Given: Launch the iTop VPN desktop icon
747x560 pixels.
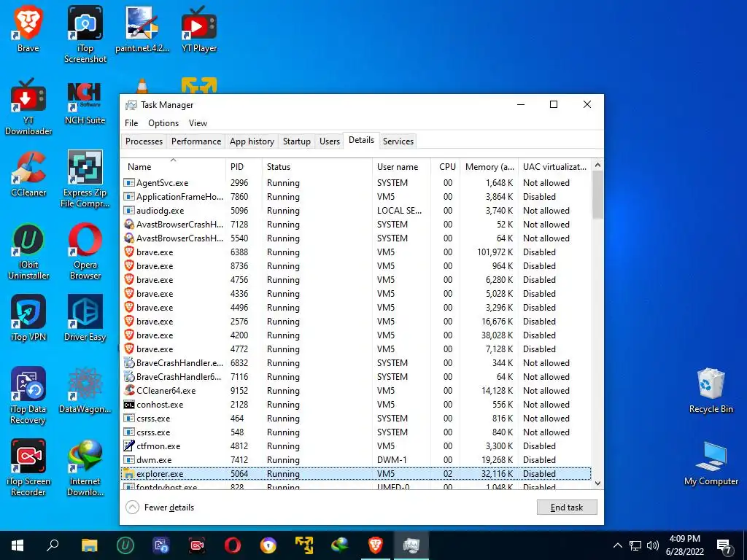Looking at the screenshot, I should pyautogui.click(x=28, y=318).
